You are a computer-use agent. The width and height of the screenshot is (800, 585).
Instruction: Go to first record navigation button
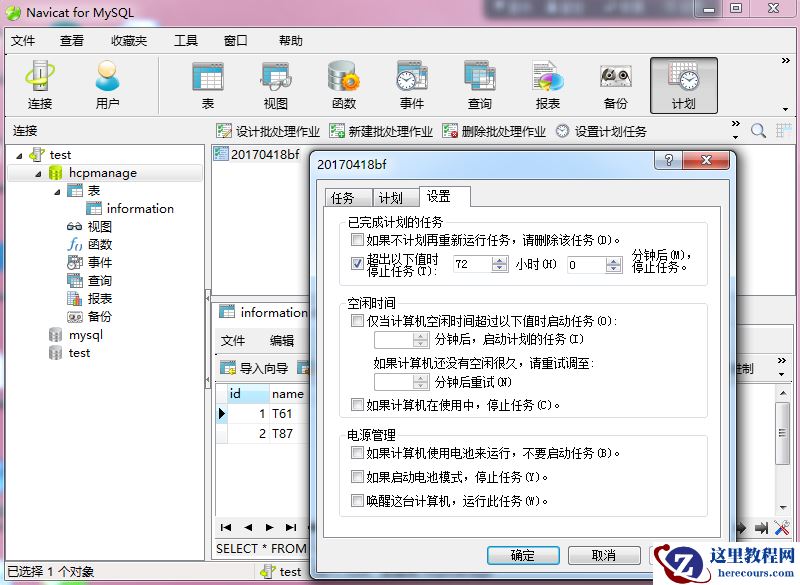coord(226,527)
